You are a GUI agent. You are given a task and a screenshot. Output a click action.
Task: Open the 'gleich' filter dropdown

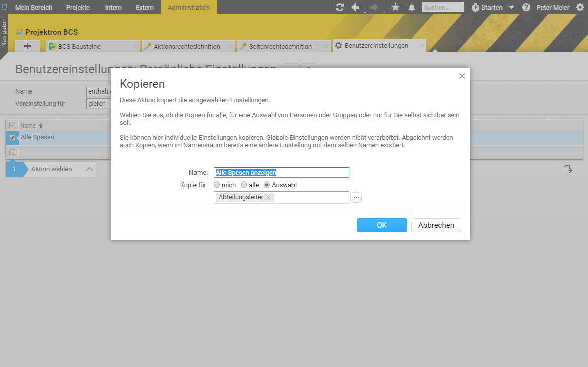[99, 103]
